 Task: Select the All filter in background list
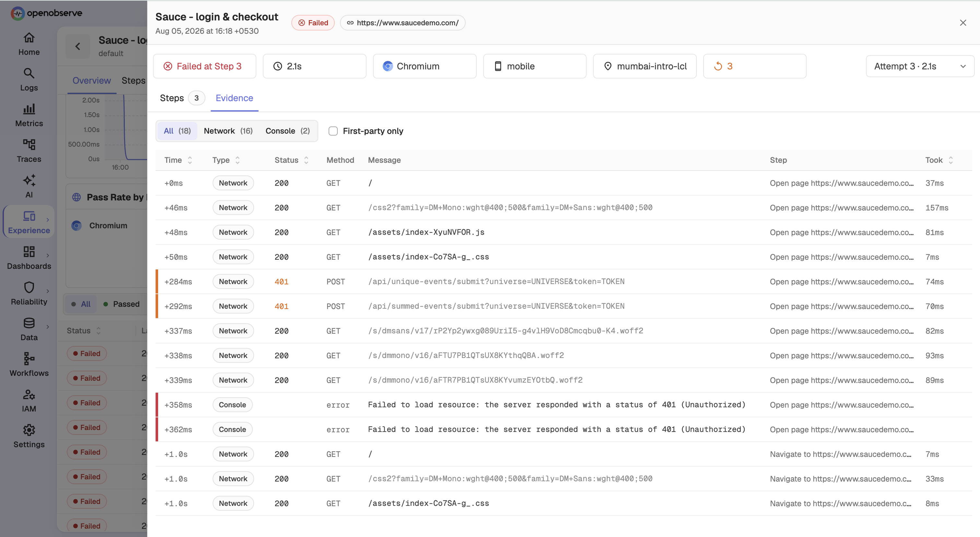click(81, 304)
